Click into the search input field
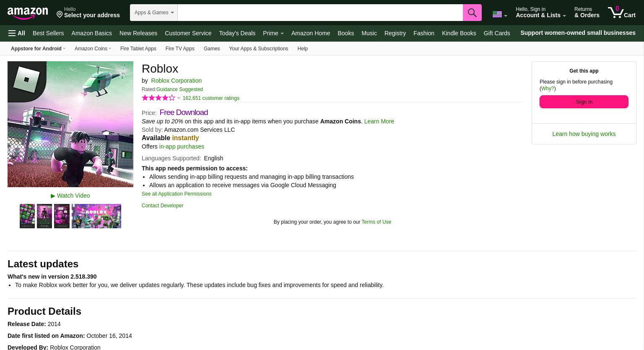This screenshot has width=644, height=350. pyautogui.click(x=320, y=13)
